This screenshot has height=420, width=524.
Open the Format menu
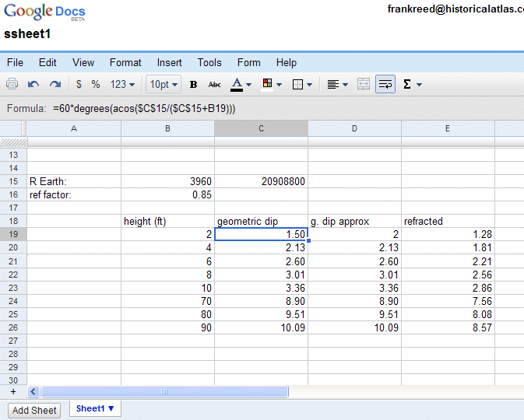pyautogui.click(x=125, y=62)
